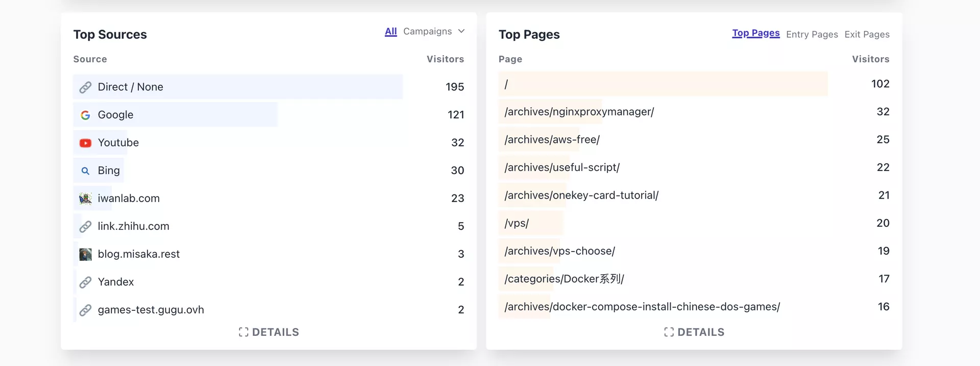The image size is (980, 366).
Task: Click link icon beside Yandex
Action: click(x=85, y=282)
